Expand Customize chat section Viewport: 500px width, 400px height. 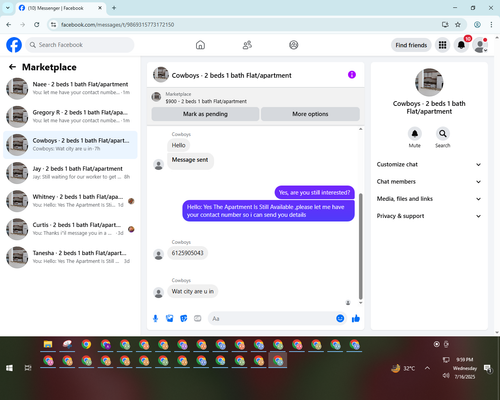429,164
